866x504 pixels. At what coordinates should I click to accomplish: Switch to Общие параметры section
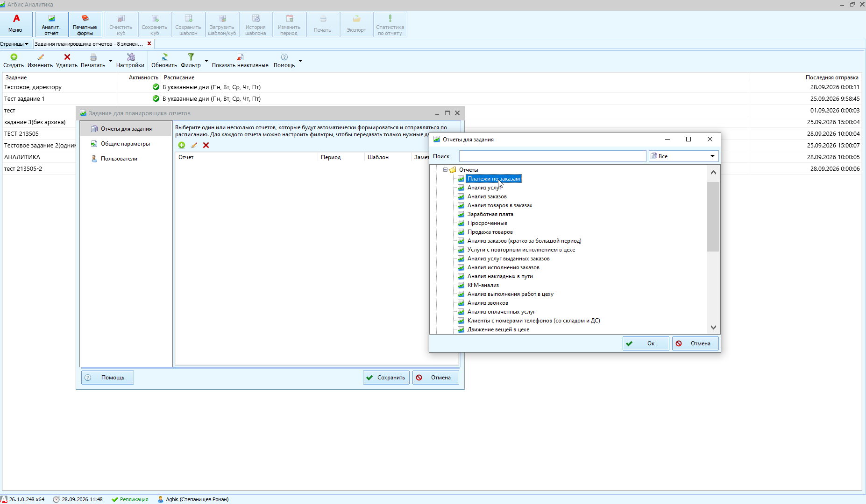coord(125,144)
